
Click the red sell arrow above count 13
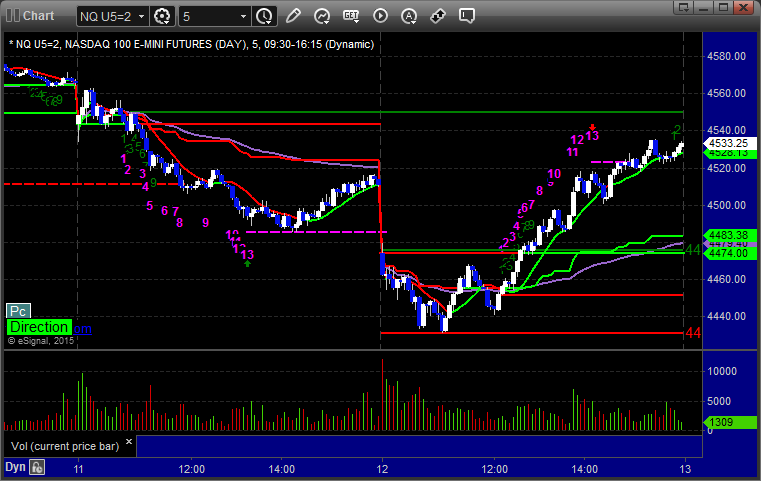click(x=592, y=128)
